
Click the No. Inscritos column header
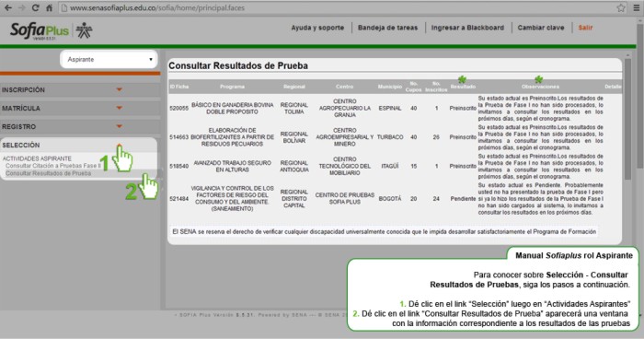coord(436,87)
